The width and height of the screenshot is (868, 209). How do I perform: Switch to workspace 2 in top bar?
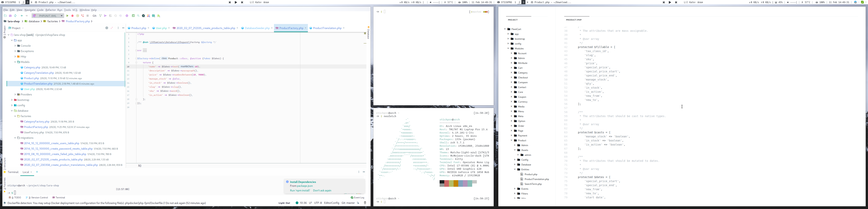tap(23, 2)
